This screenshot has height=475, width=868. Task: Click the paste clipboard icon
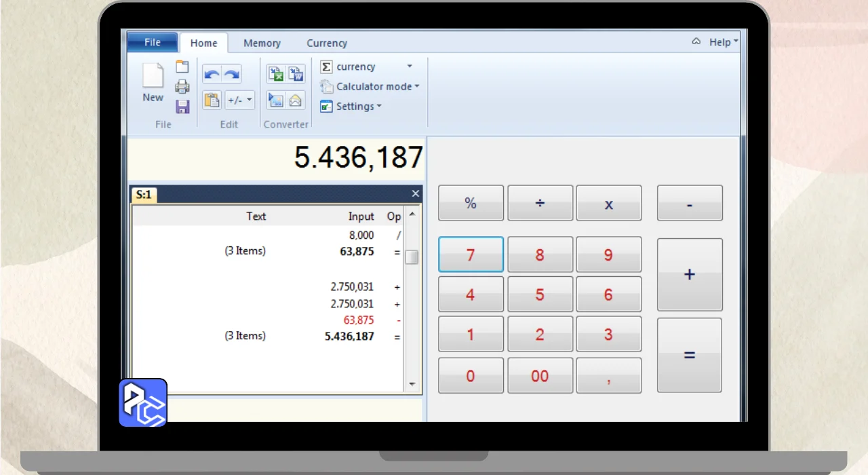[212, 100]
